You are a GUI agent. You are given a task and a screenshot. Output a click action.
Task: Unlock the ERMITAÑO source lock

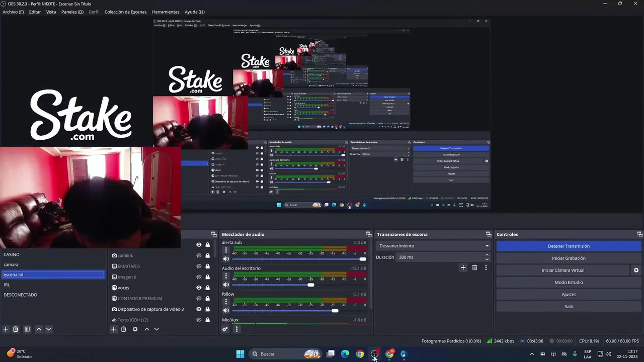point(207,266)
